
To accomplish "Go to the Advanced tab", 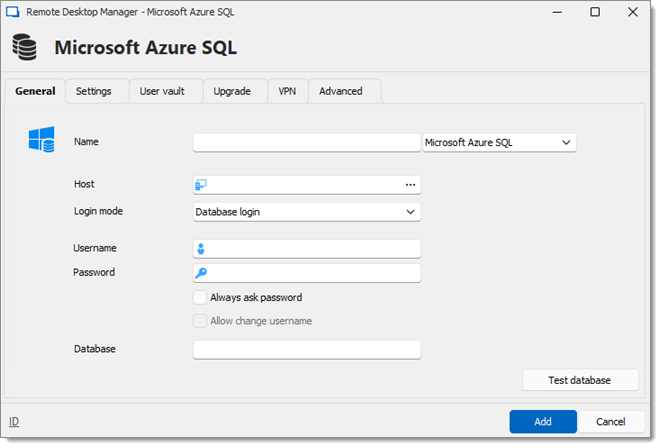I will coord(341,91).
